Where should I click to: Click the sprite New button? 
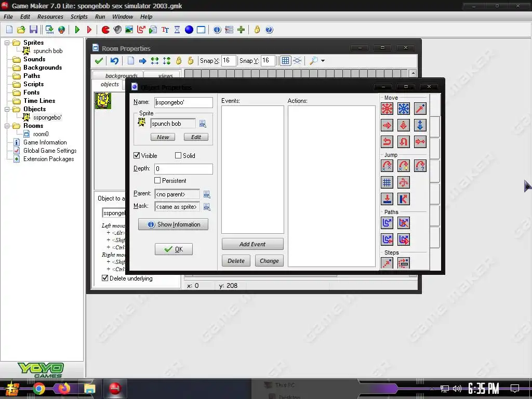click(163, 137)
